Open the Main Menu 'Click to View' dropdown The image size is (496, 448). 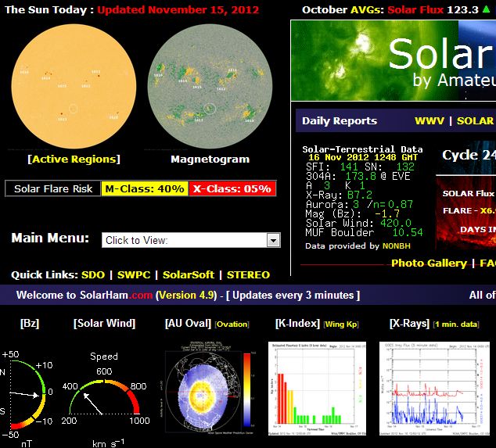point(191,240)
